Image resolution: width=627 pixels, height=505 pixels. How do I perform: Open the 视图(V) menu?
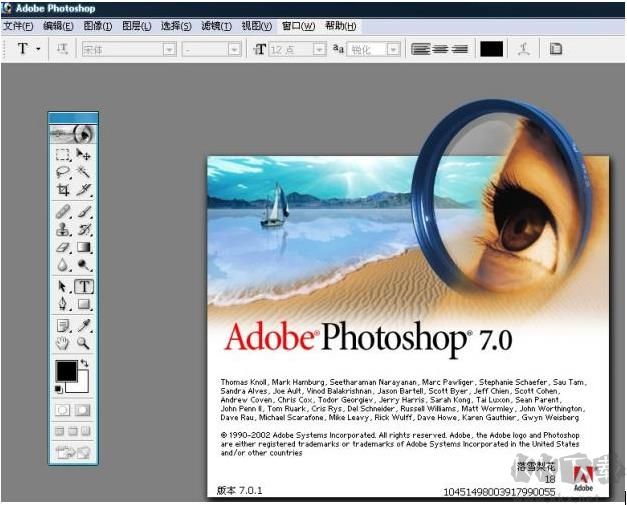pos(256,26)
